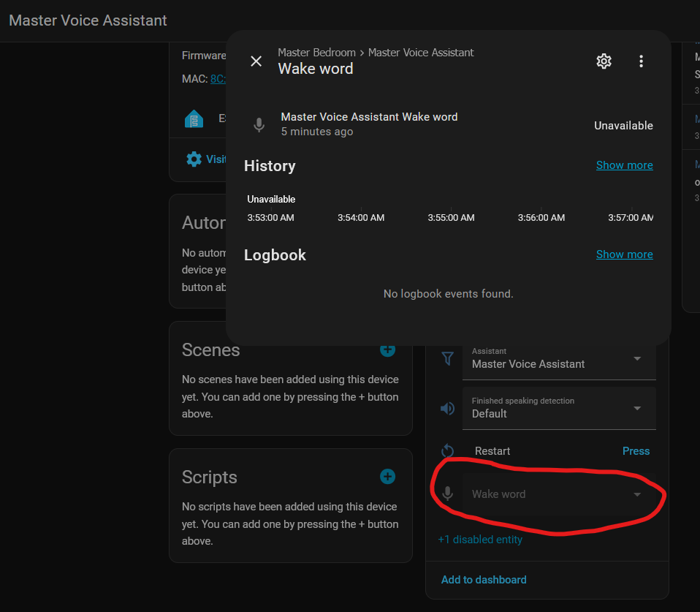Click the filter icon beside Assistant
700x612 pixels.
[x=447, y=358]
